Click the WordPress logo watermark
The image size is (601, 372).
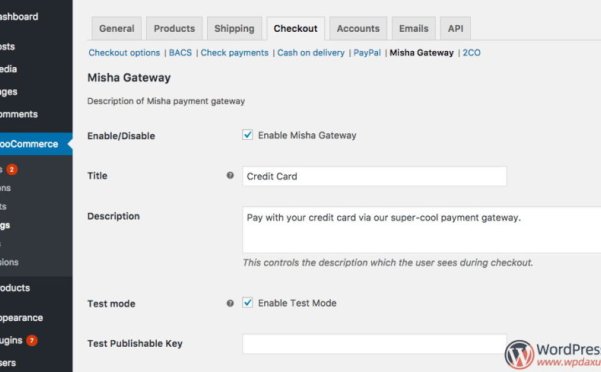pyautogui.click(x=519, y=355)
